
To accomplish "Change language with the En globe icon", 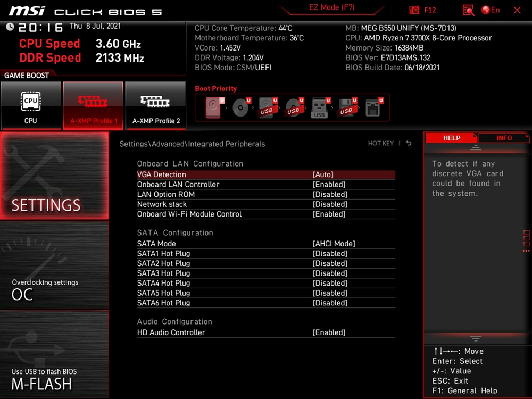I will pos(491,10).
